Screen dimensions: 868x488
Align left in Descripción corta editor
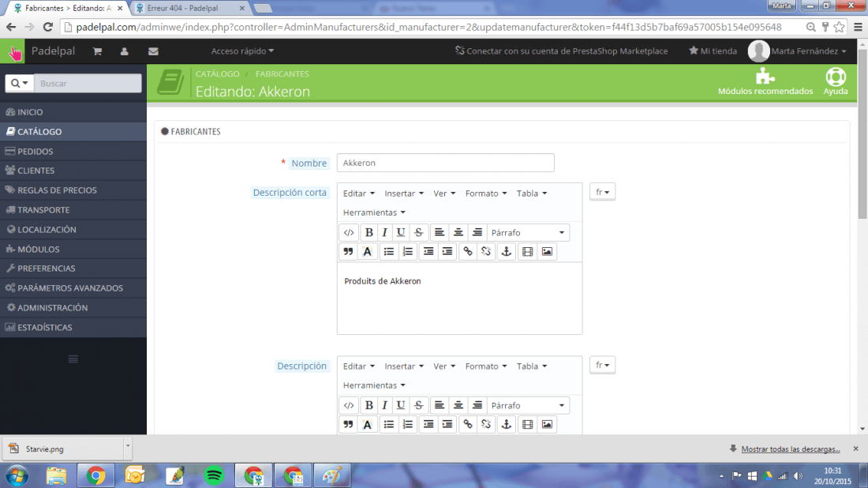(439, 233)
